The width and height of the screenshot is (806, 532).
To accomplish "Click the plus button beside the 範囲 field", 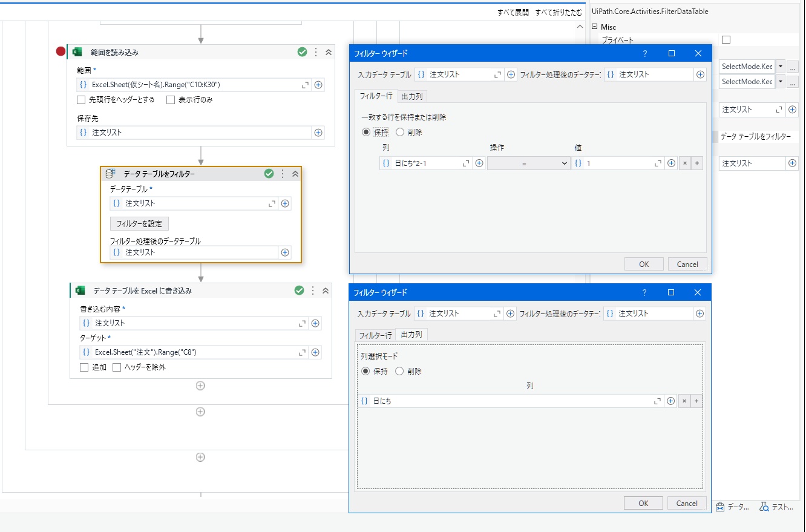I will pos(318,85).
